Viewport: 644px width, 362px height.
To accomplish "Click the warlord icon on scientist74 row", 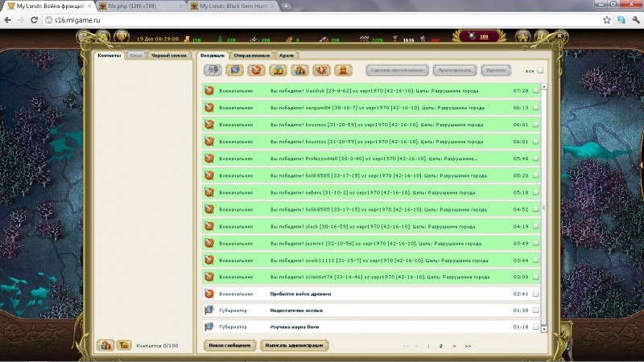I will click(209, 277).
